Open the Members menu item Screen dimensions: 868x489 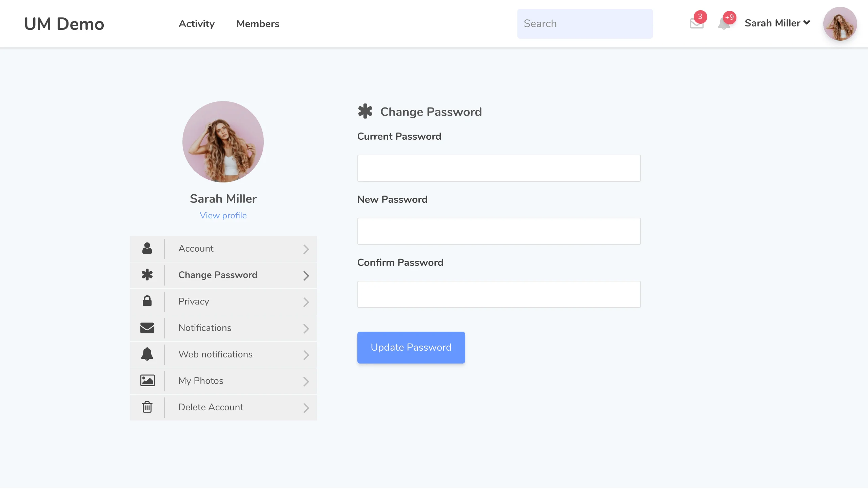click(x=258, y=24)
